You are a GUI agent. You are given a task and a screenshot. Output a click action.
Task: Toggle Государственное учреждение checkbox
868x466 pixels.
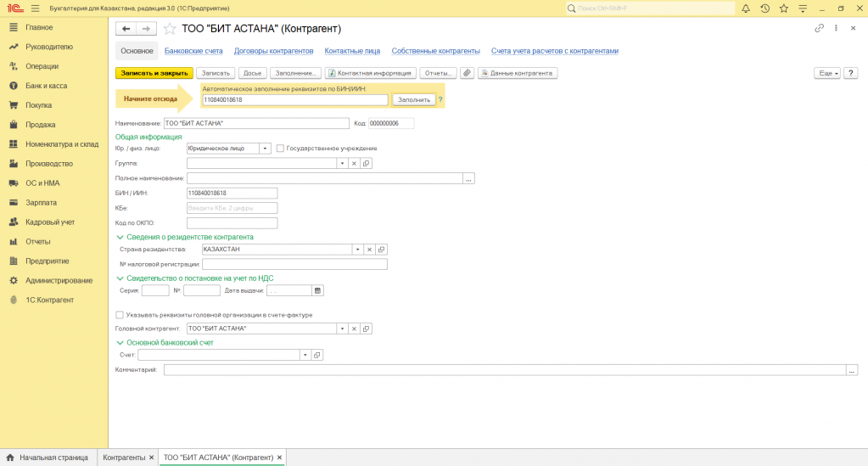[x=280, y=149]
